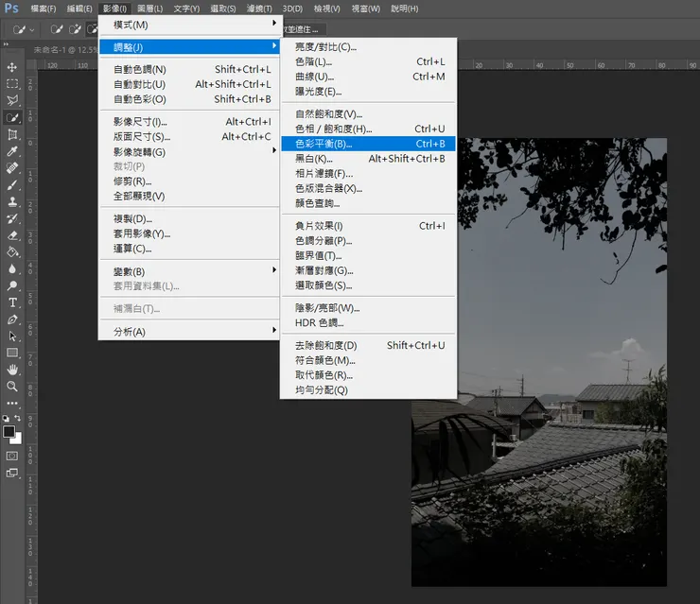Select the Type tool

[x=12, y=302]
